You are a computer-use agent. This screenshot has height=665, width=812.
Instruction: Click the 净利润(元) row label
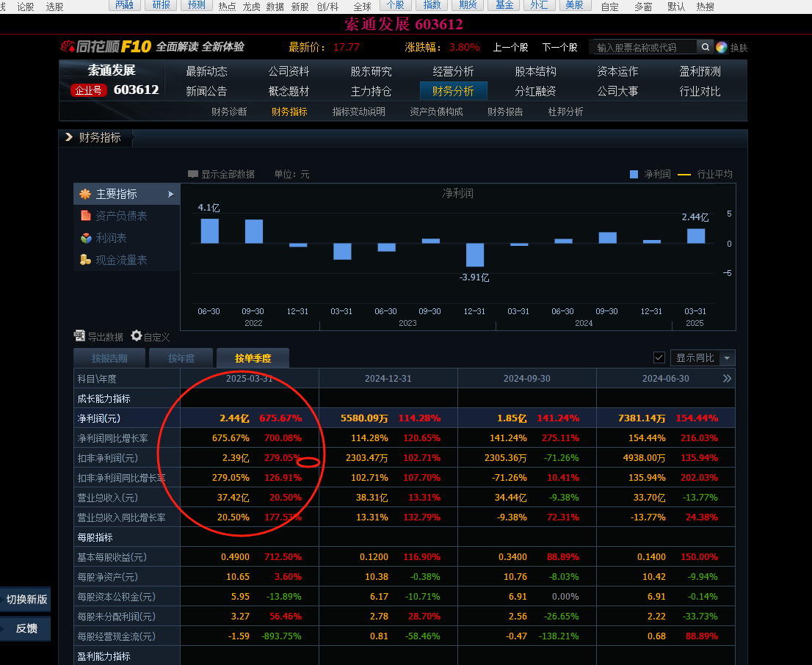(x=99, y=418)
